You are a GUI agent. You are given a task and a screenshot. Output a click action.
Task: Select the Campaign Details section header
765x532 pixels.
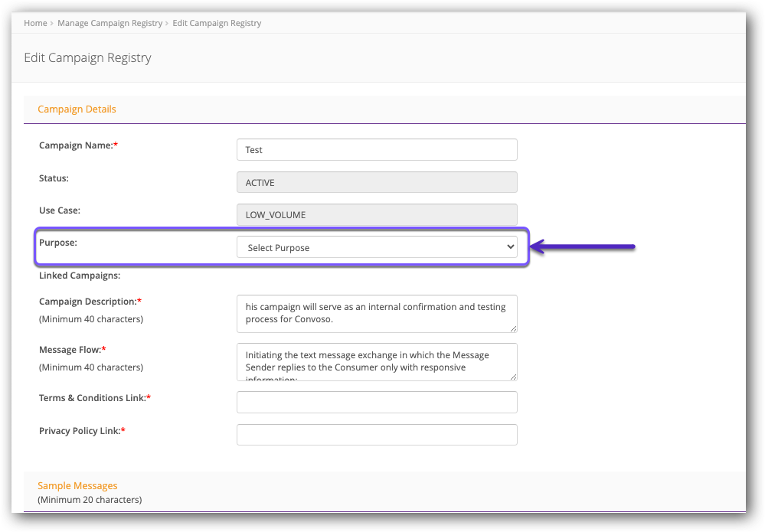(77, 109)
